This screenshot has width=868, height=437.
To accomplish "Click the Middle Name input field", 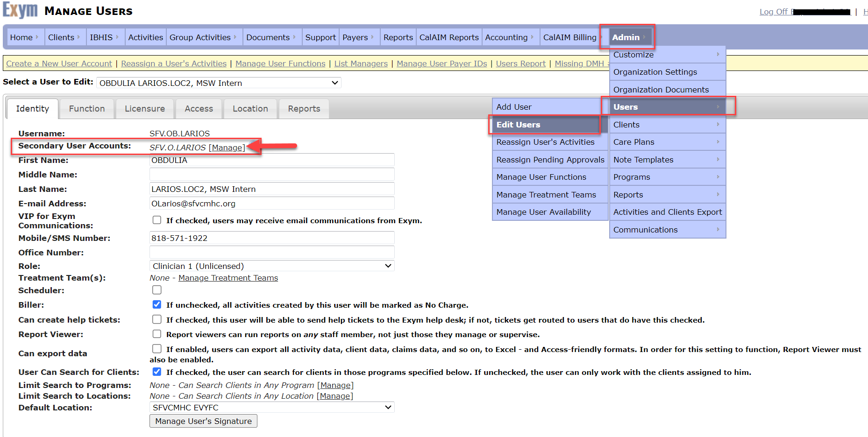I will click(272, 175).
